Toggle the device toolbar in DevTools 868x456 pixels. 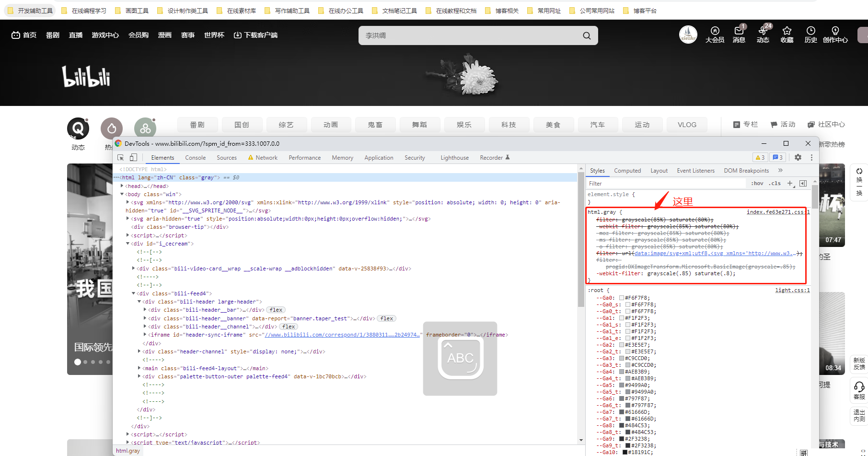tap(133, 157)
